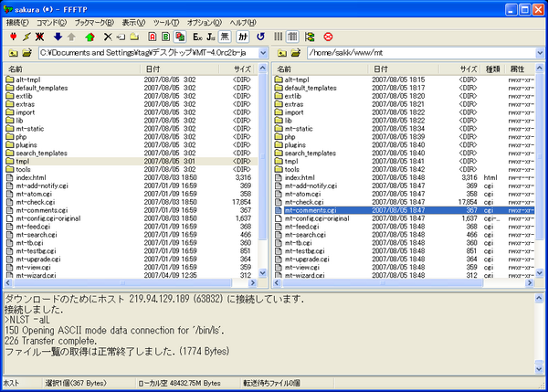Click remote list scroll down arrow

coord(540,273)
